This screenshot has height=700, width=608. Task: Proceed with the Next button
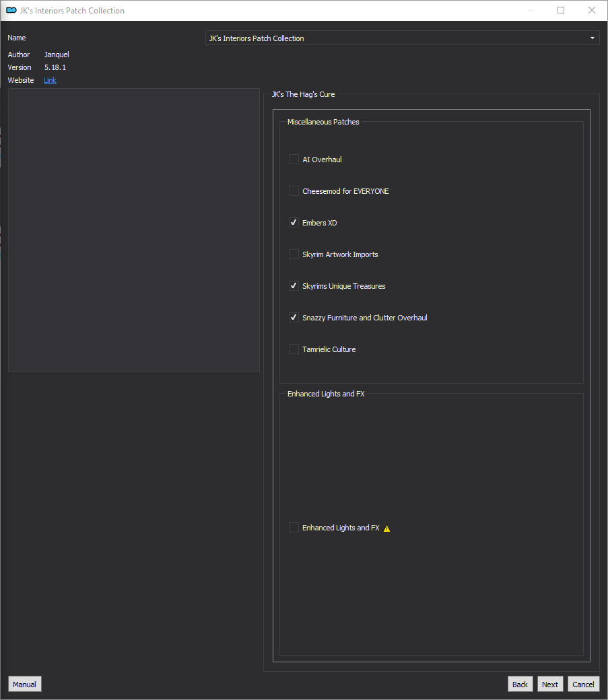coord(550,685)
